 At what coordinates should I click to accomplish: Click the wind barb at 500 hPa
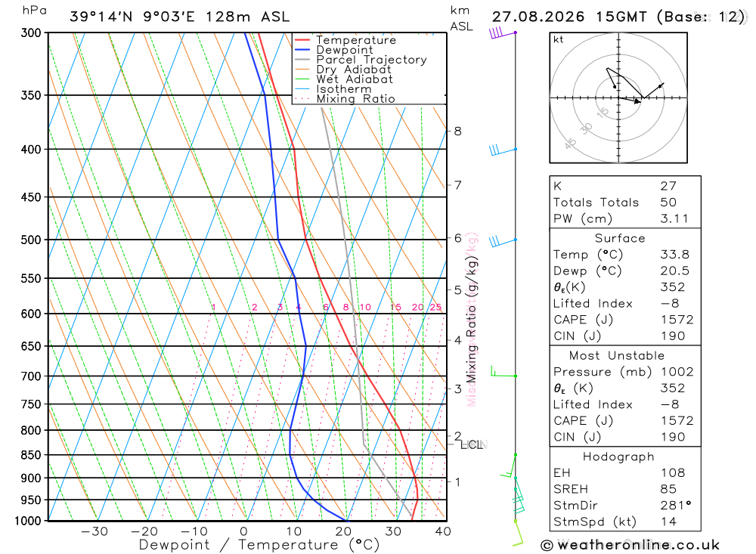pyautogui.click(x=503, y=241)
